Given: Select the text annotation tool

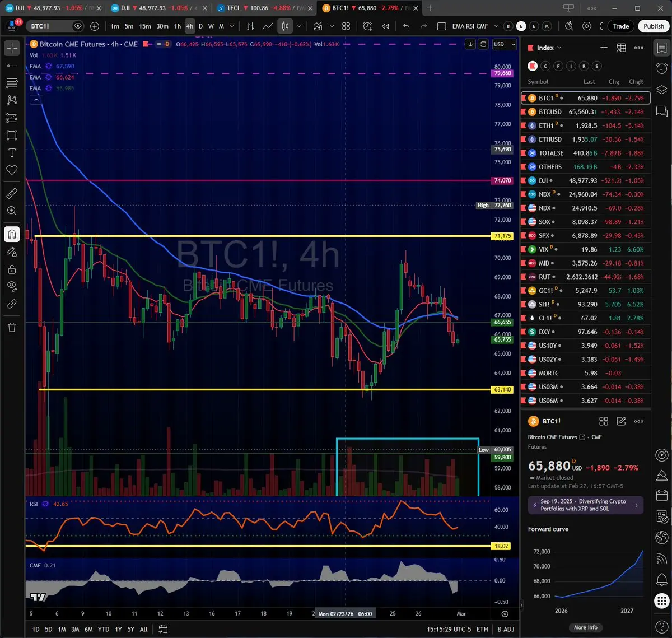Looking at the screenshot, I should 12,152.
